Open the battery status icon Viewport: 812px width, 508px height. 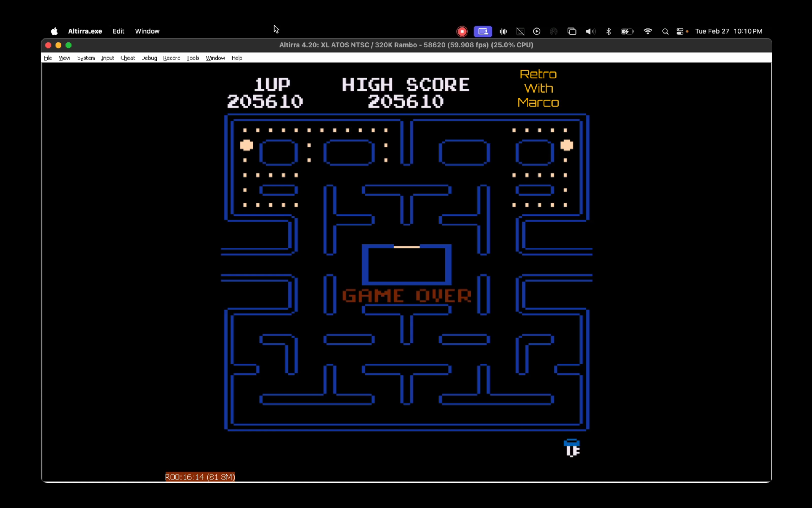pyautogui.click(x=627, y=31)
